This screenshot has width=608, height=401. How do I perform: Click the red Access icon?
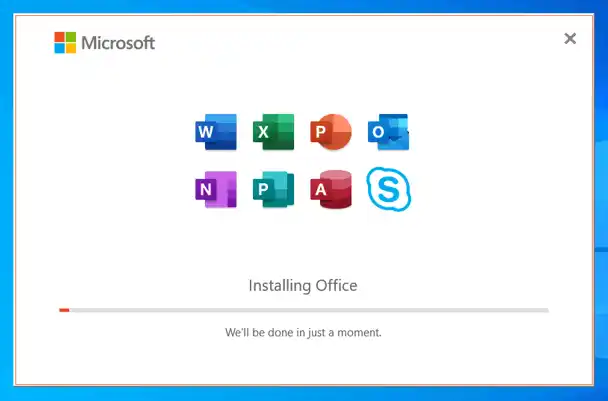click(x=331, y=189)
